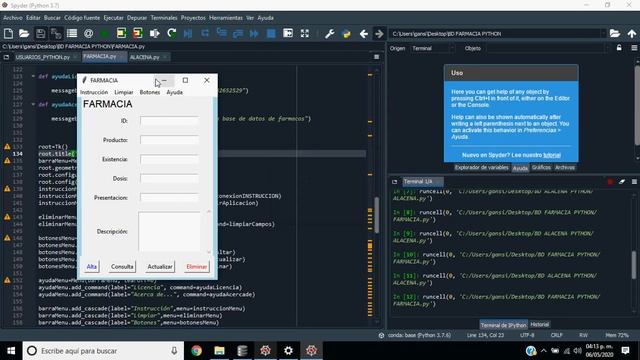Click the step debug icon

point(205,33)
